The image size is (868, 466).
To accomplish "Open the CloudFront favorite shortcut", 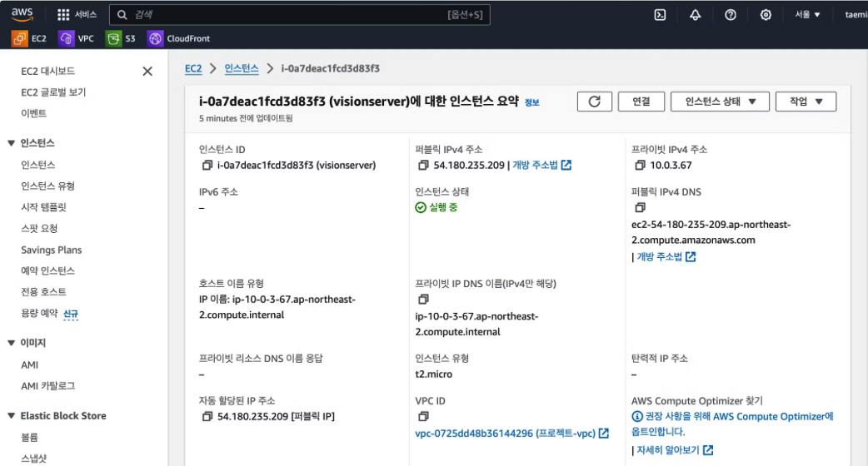I will (x=179, y=38).
